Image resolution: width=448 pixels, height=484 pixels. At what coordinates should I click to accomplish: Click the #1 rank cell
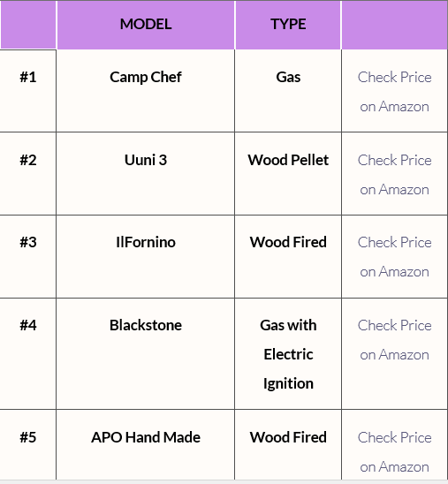coord(28,91)
